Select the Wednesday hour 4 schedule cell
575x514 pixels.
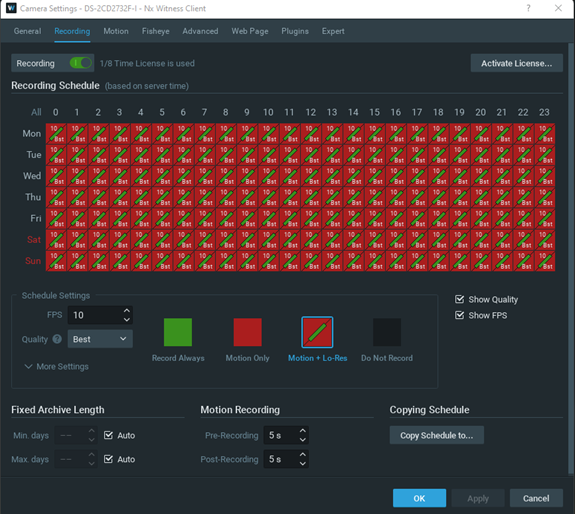click(x=141, y=176)
